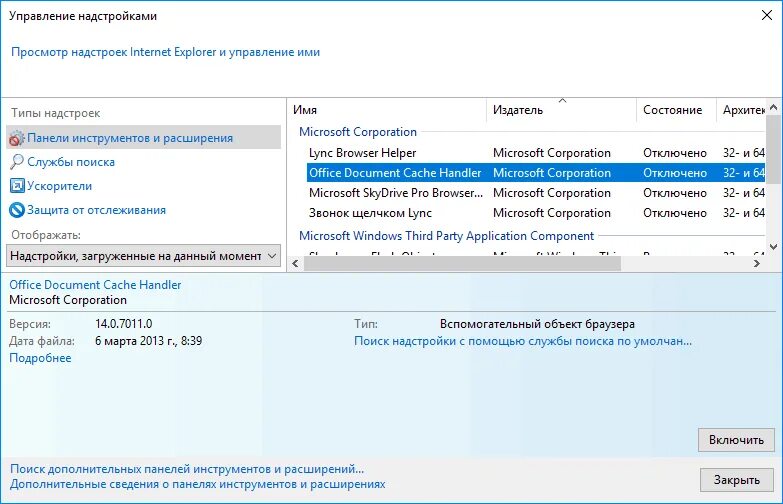Viewport: 783px width, 504px height.
Task: Click the vertical scrollbar up arrow
Action: tap(774, 107)
